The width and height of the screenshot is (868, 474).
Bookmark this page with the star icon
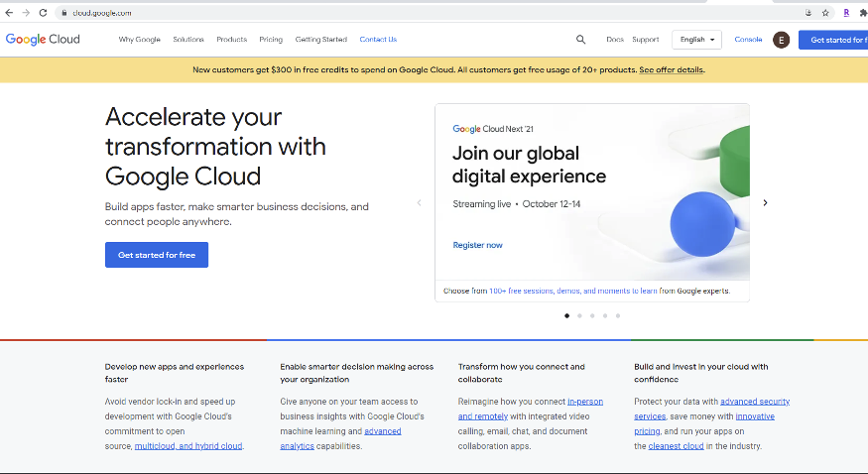point(825,13)
